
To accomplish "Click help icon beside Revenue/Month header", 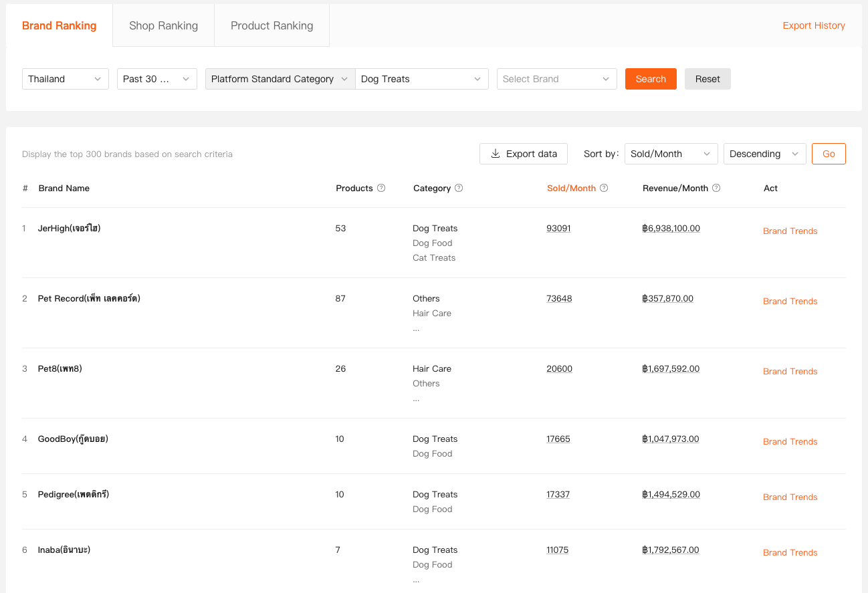I will [716, 189].
